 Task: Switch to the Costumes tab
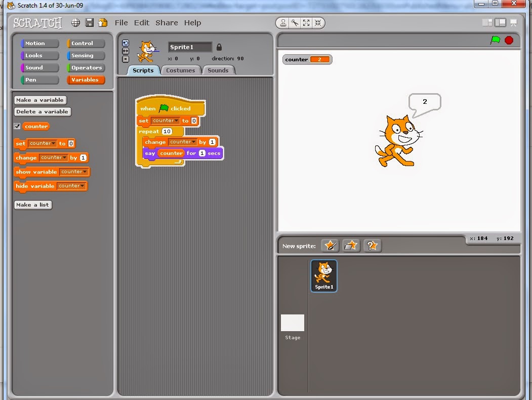[x=181, y=70]
